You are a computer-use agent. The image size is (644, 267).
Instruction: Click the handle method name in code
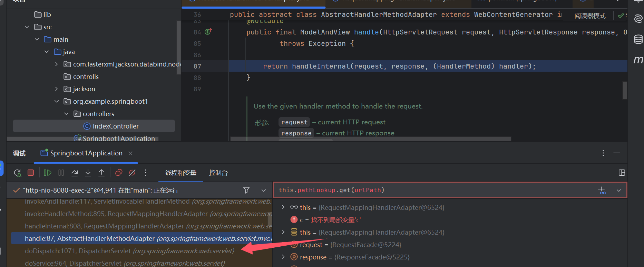366,32
